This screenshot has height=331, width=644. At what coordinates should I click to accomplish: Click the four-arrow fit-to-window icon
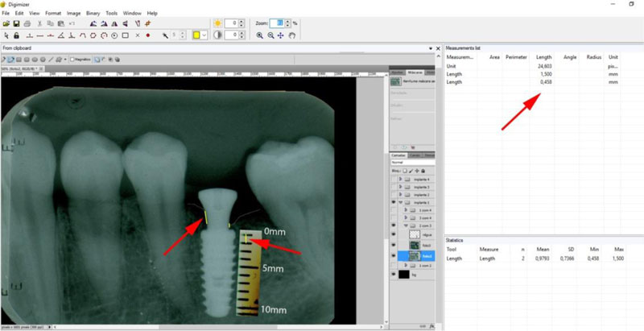tap(281, 35)
